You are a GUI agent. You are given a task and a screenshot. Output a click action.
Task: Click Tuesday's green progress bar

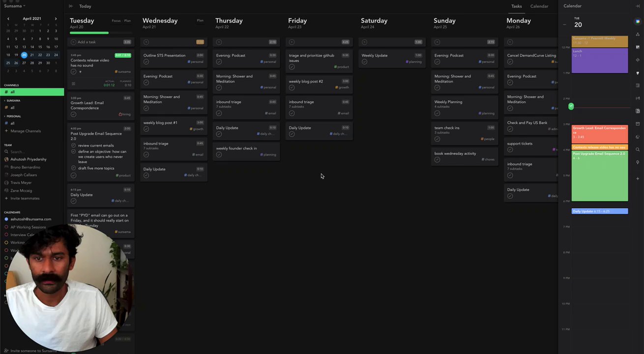[x=89, y=33]
